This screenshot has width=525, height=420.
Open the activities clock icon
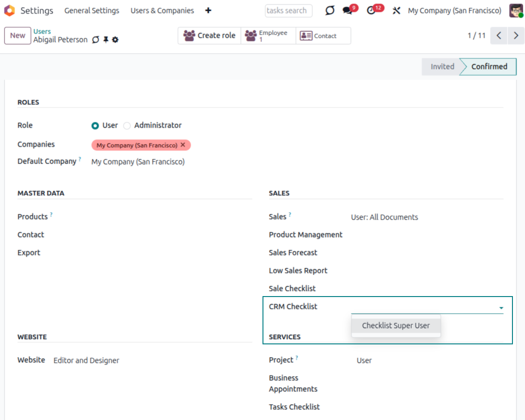coord(371,11)
